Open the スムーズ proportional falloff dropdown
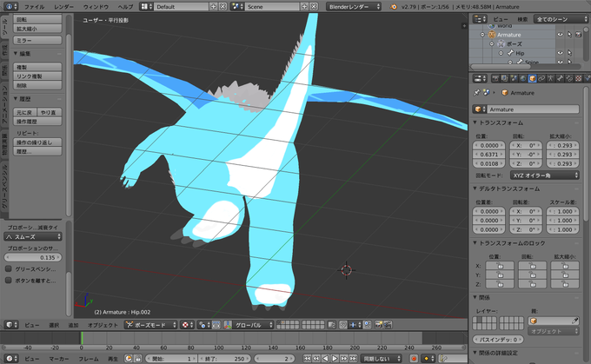Image resolution: width=591 pixels, height=364 pixels. coord(33,236)
